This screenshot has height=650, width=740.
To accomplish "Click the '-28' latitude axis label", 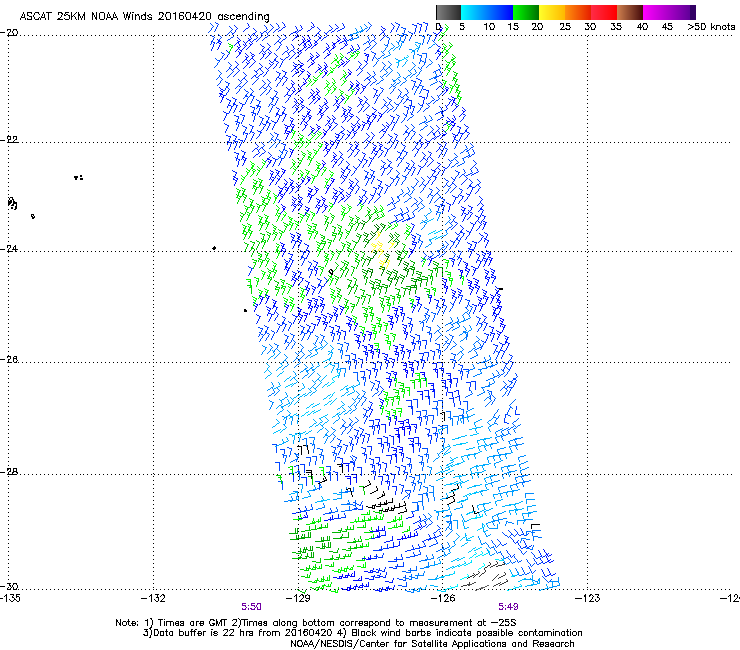I will coord(9,472).
